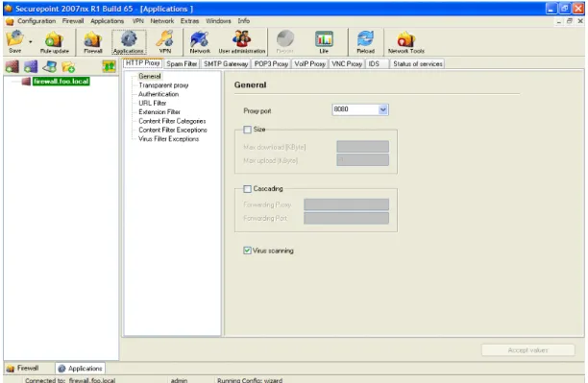The width and height of the screenshot is (588, 383).
Task: Click the Save toolbar icon
Action: pyautogui.click(x=15, y=41)
